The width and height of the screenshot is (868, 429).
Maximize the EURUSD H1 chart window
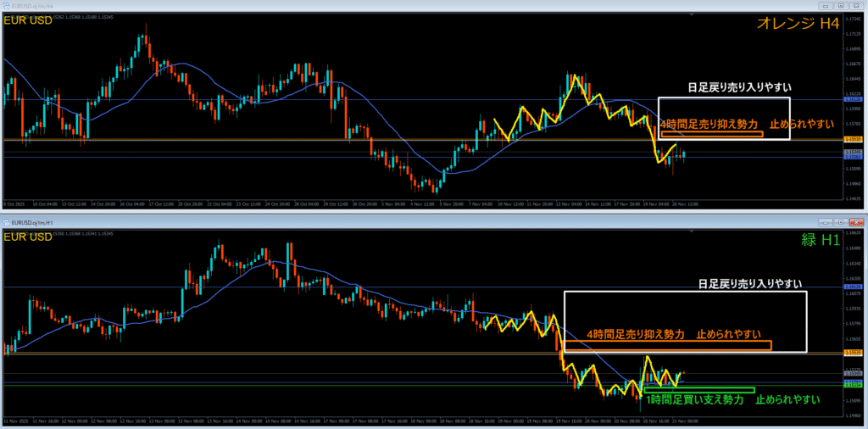pyautogui.click(x=840, y=221)
